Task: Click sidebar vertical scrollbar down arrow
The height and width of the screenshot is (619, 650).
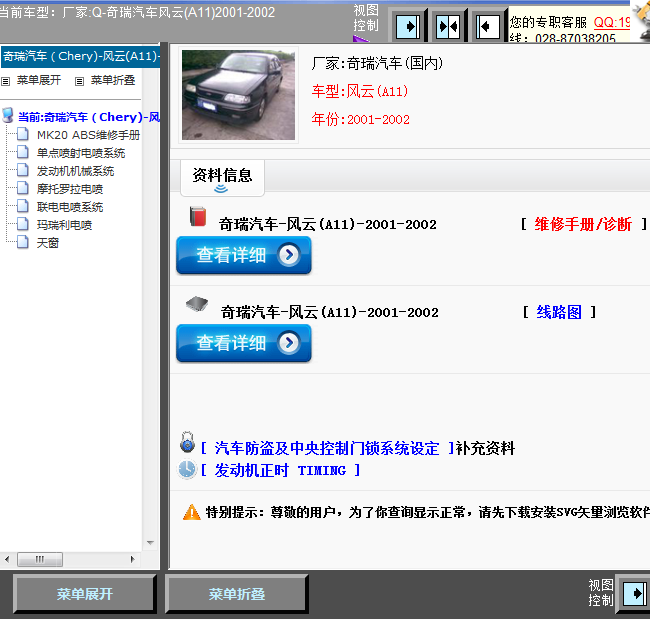Action: pyautogui.click(x=150, y=543)
